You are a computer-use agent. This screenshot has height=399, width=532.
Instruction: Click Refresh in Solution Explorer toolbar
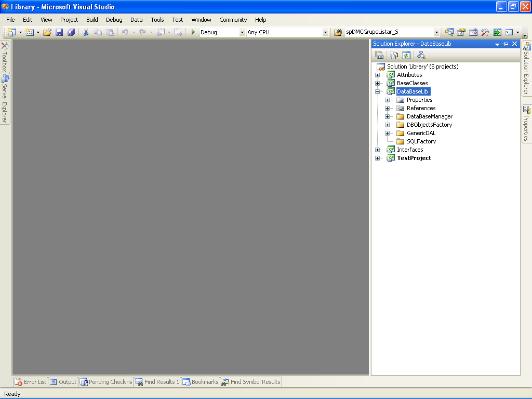[x=406, y=55]
